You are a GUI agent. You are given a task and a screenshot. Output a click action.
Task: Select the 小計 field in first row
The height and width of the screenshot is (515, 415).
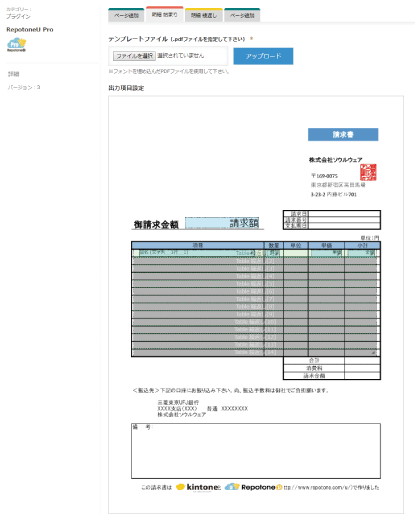361,253
